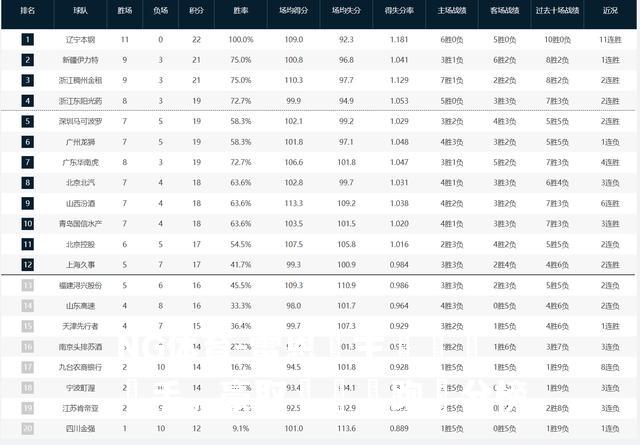Image resolution: width=640 pixels, height=445 pixels.
Task: Open team 四川金强
Action: pos(80,428)
